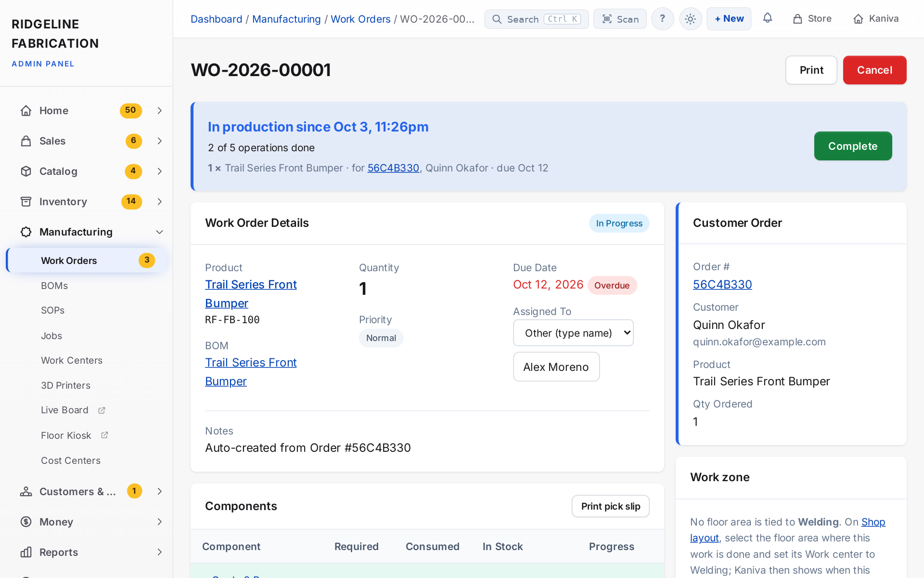924x578 pixels.
Task: Open help via the question mark icon
Action: coord(663,19)
